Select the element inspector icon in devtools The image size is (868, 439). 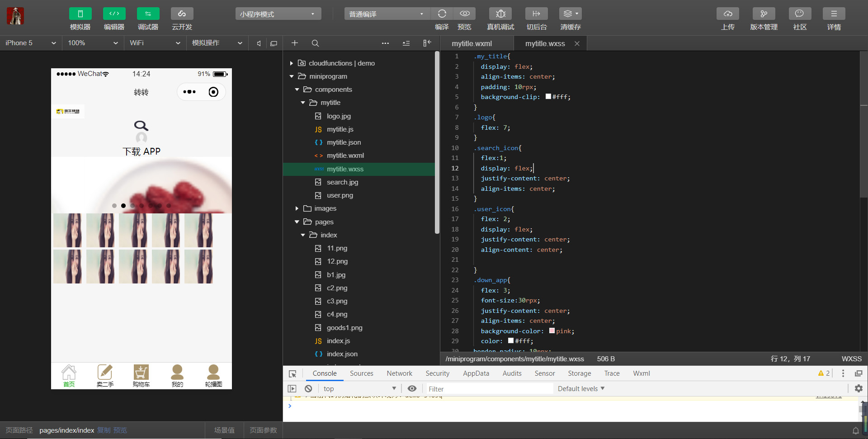[292, 374]
